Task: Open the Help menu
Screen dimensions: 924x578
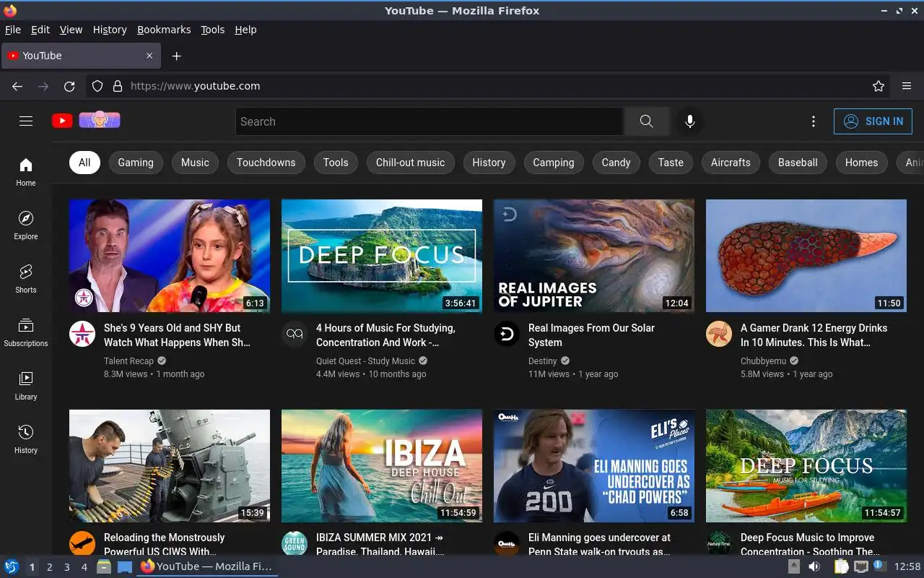Action: click(245, 30)
